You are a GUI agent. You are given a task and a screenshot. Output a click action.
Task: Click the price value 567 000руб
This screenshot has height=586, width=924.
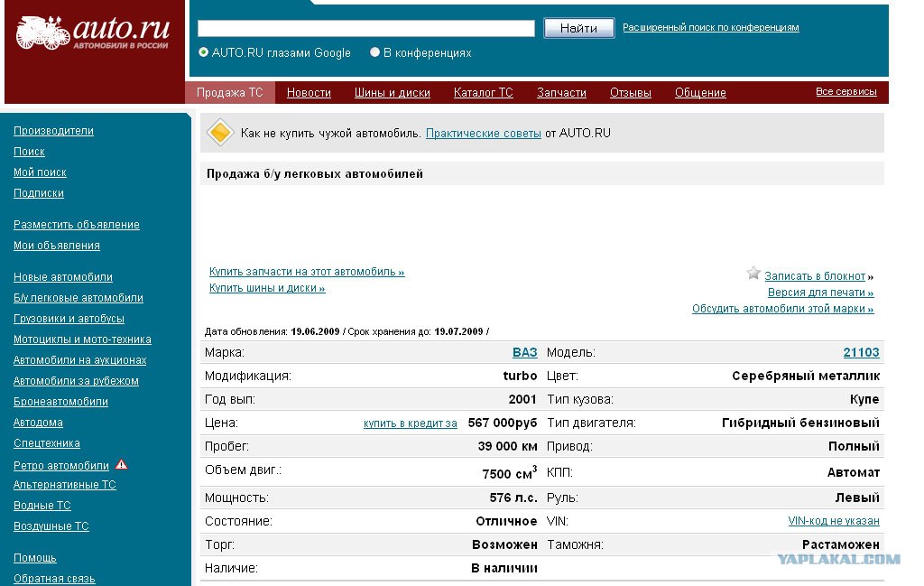(503, 423)
